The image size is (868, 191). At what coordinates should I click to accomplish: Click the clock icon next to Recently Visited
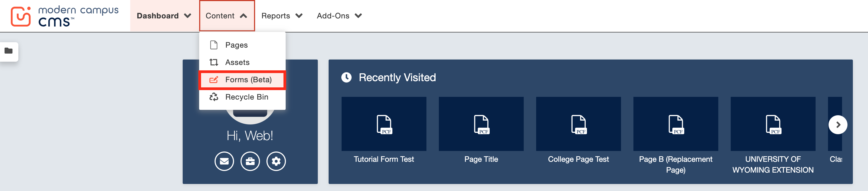coord(347,77)
